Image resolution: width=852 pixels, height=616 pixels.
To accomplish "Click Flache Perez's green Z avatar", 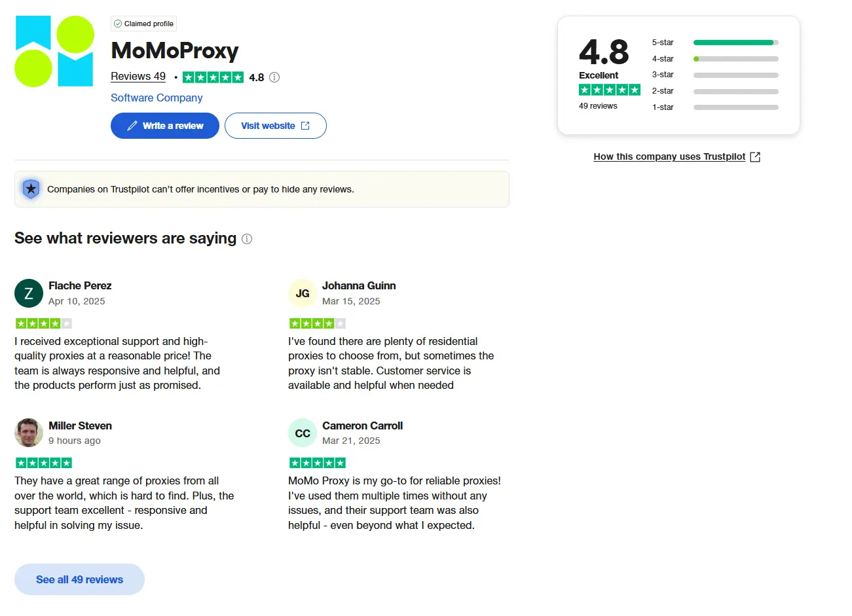I will 29,293.
